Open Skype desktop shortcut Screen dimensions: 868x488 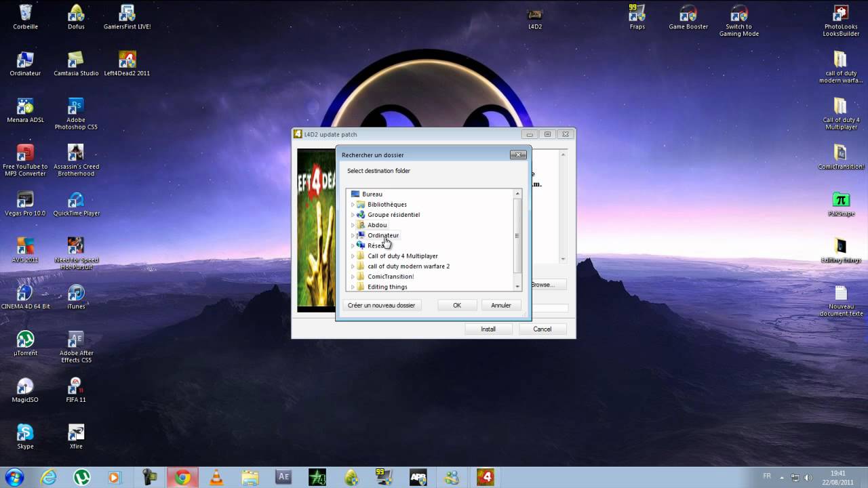(25, 437)
